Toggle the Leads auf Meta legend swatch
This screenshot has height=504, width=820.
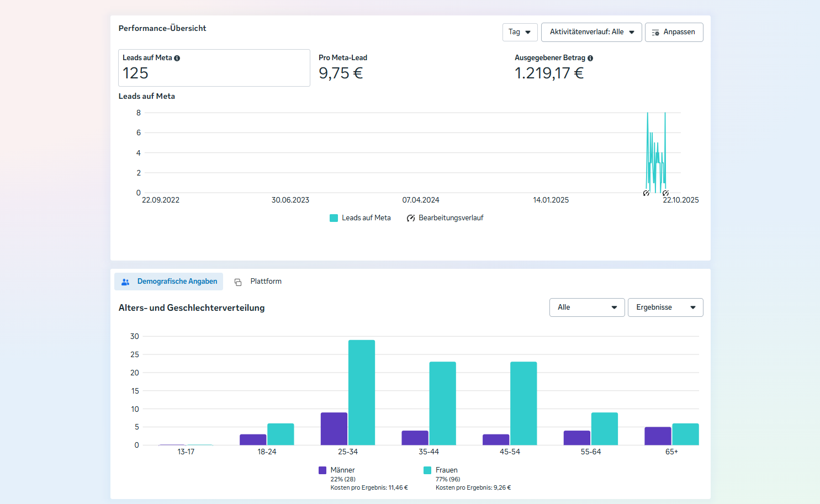point(334,218)
